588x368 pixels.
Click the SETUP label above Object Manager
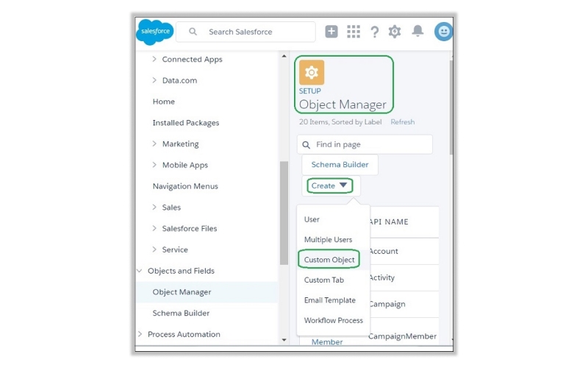[x=309, y=91]
